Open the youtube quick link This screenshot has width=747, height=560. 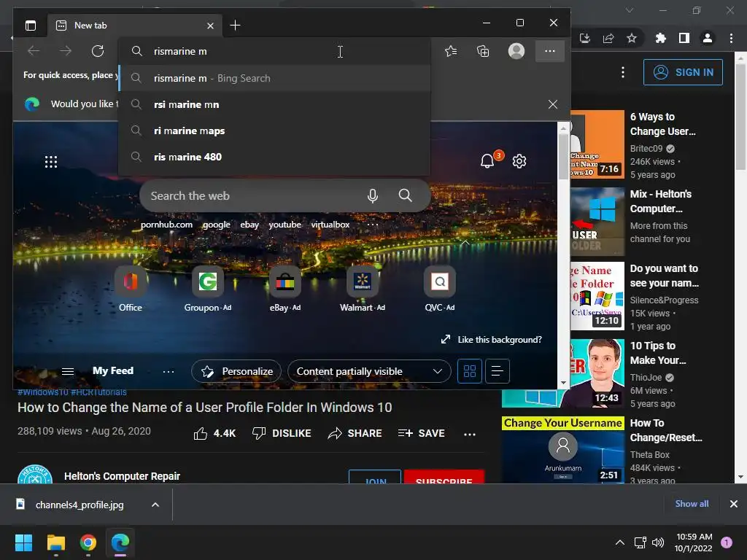coord(285,225)
